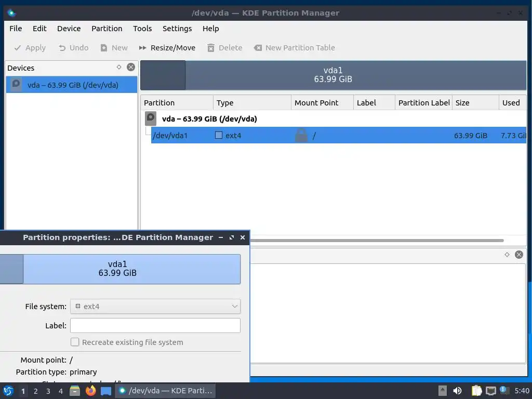
Task: Click the clipboard tray icon
Action: [x=476, y=391]
